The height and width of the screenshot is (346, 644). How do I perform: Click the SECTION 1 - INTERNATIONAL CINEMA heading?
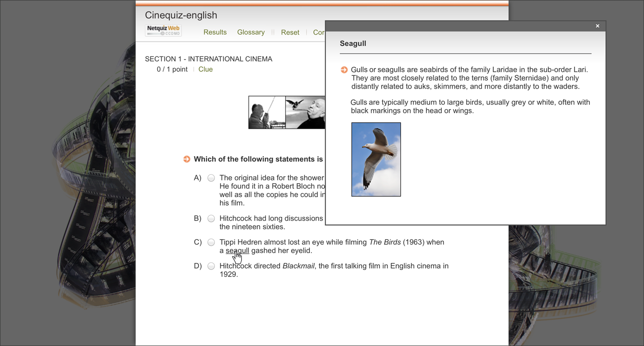coord(208,59)
